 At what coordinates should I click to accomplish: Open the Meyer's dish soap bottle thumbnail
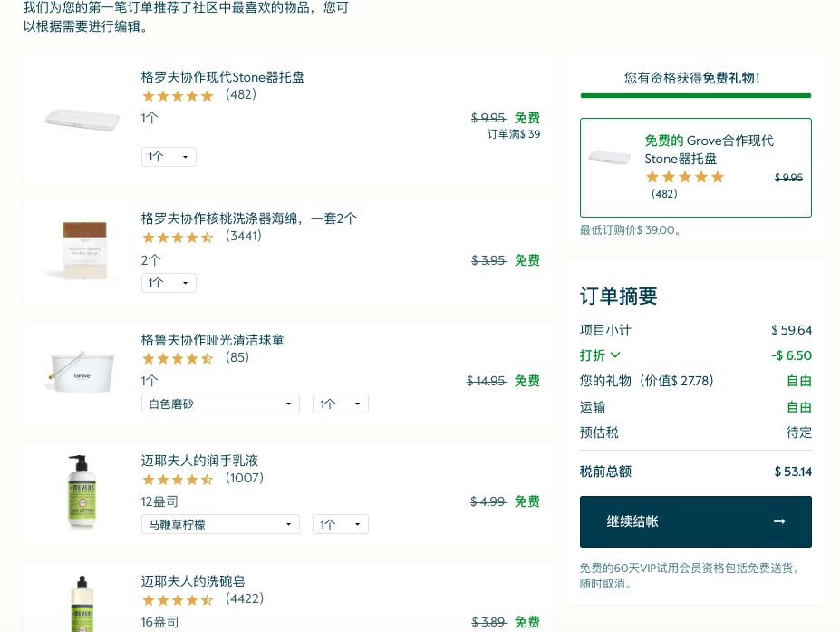pyautogui.click(x=82, y=604)
